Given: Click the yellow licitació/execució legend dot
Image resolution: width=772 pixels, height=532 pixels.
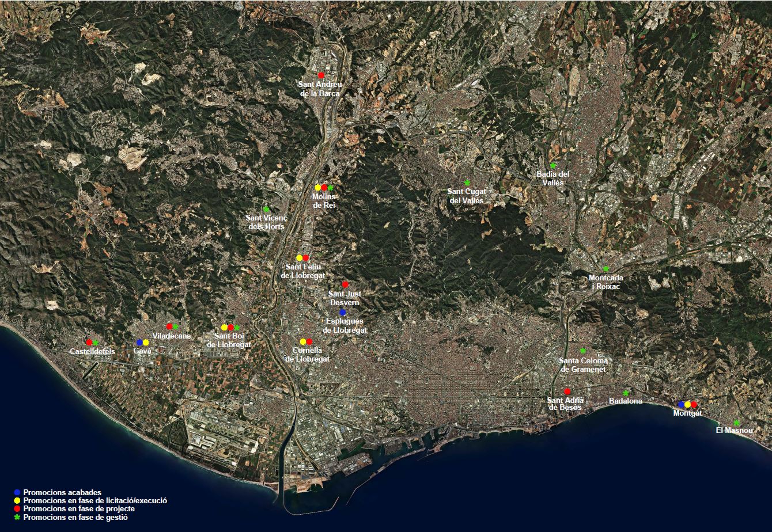Looking at the screenshot, I should pos(17,501).
